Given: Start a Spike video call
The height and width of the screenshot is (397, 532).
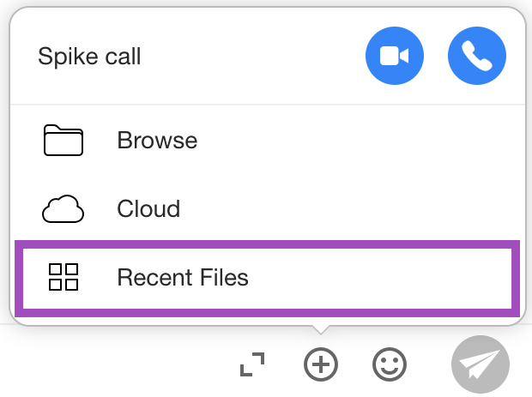Looking at the screenshot, I should point(394,56).
